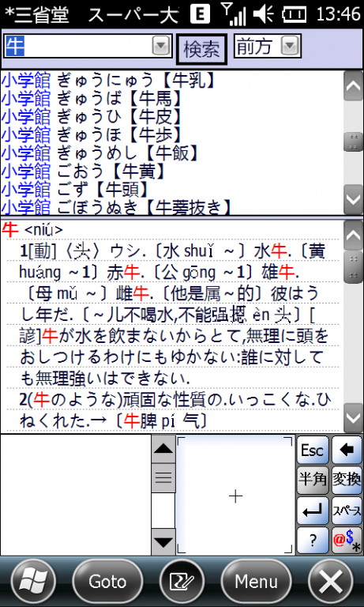Tap the question mark help key

313,541
